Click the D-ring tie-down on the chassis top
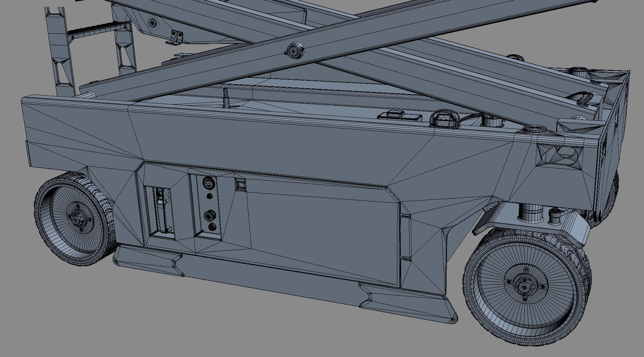This screenshot has width=644, height=357. coord(444,119)
